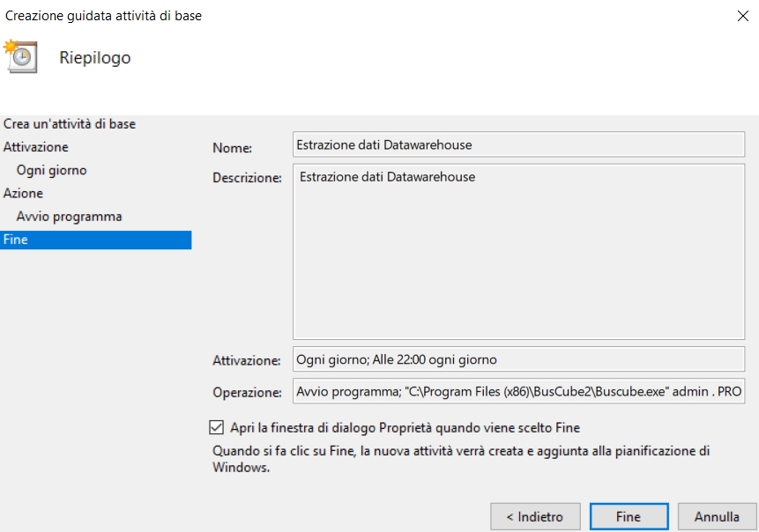Open the "Ogni giorno" wizard step
The width and height of the screenshot is (759, 532).
[52, 170]
